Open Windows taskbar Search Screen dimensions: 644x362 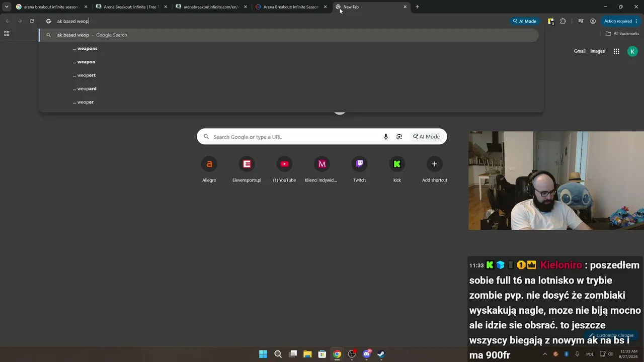tap(278, 354)
